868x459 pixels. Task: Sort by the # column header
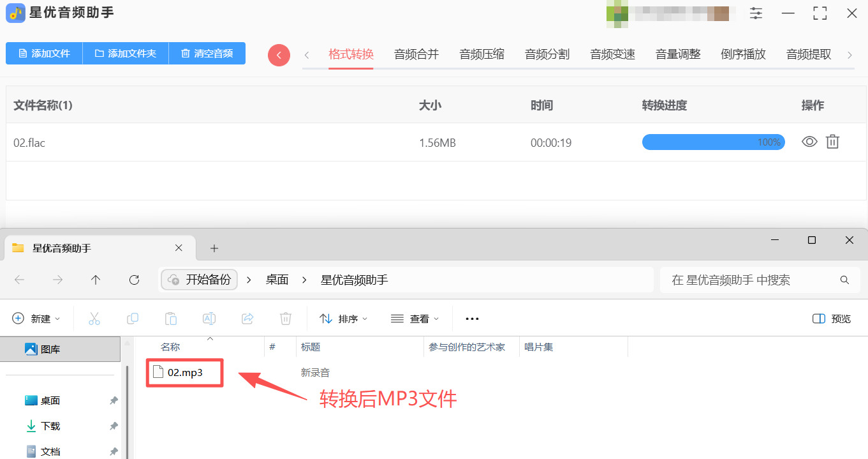click(x=272, y=347)
